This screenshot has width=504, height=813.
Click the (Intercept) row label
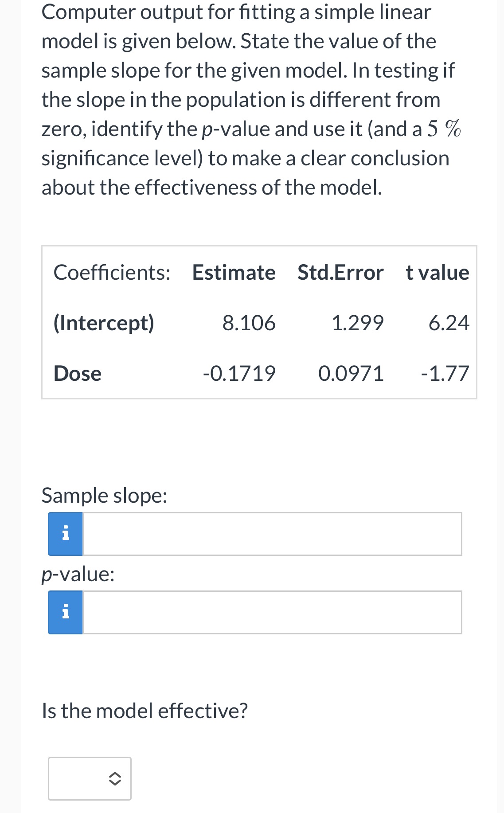(104, 323)
